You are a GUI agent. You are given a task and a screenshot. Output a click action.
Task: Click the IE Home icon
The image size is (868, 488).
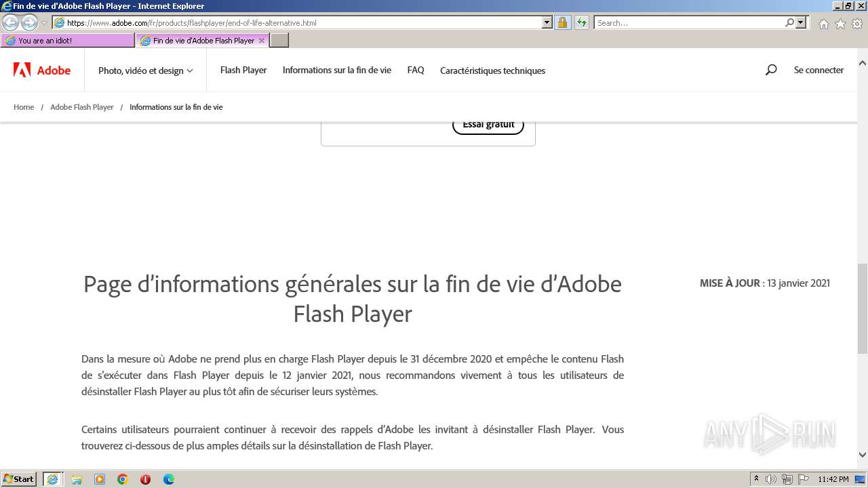pyautogui.click(x=823, y=24)
